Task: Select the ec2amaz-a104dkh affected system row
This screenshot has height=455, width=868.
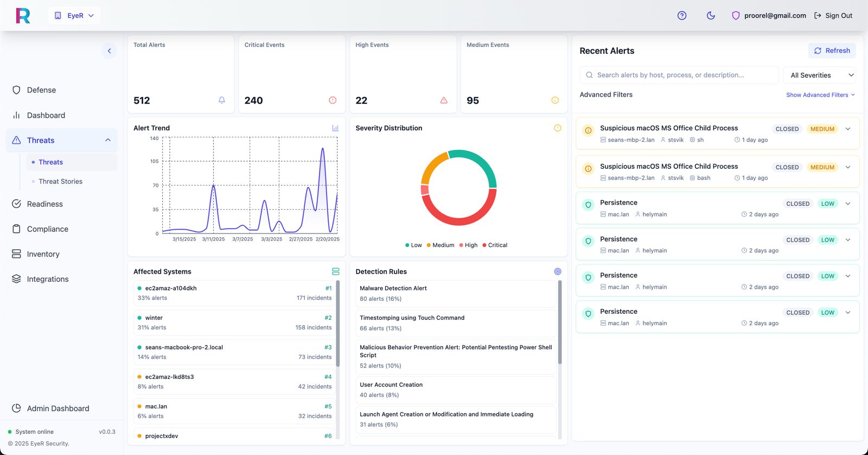Action: click(x=234, y=293)
